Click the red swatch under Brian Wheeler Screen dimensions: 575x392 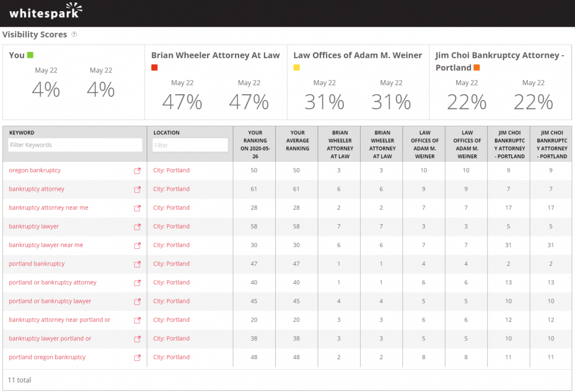point(155,67)
